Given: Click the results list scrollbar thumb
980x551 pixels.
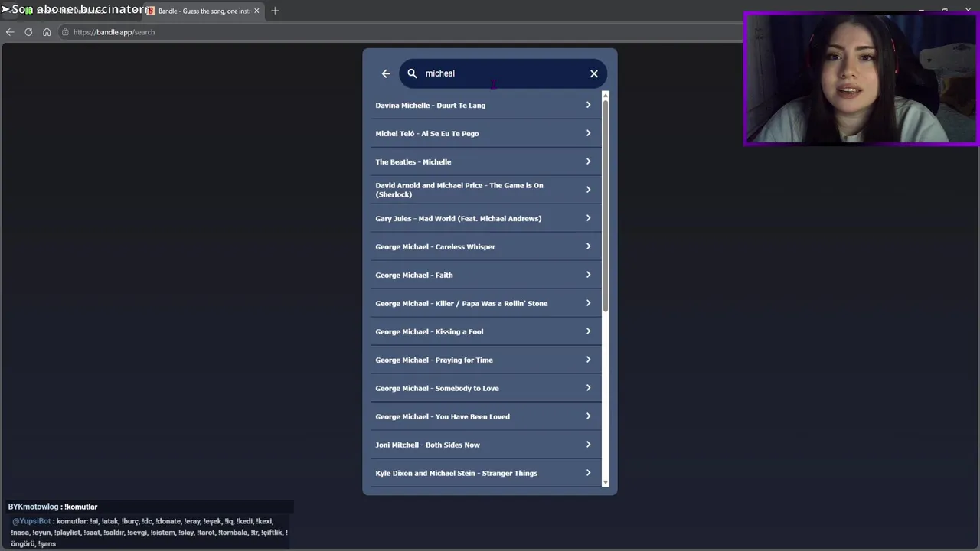Looking at the screenshot, I should [606, 204].
